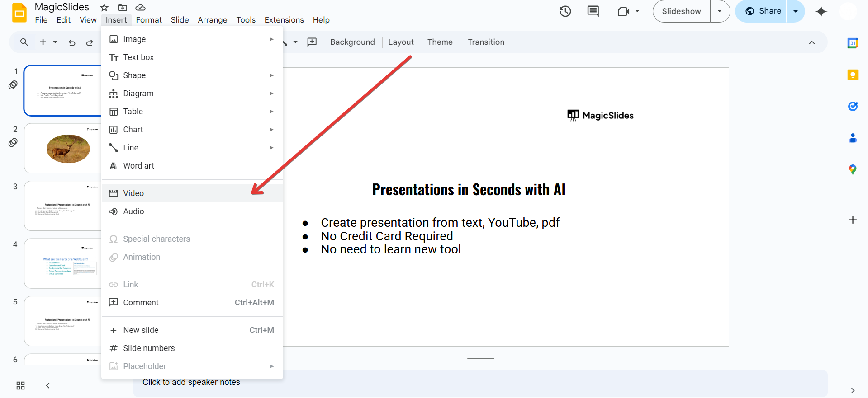Open Google Maps side panel
Viewport: 868px width, 398px height.
pos(853,169)
